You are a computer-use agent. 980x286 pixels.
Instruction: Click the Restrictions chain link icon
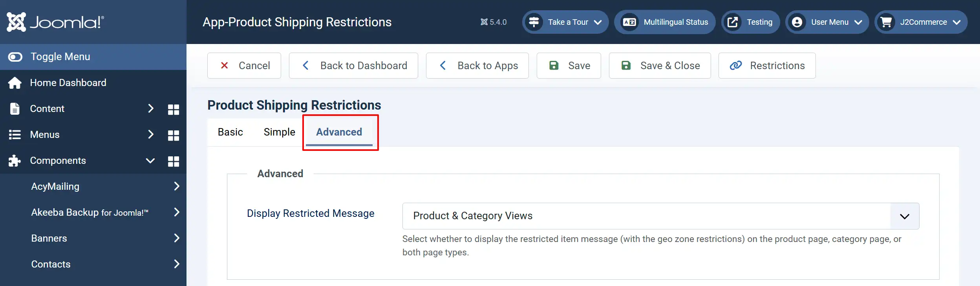[x=736, y=66]
